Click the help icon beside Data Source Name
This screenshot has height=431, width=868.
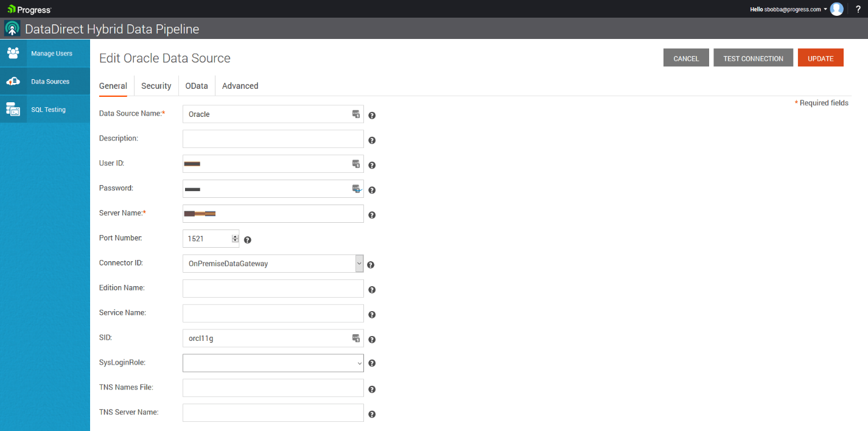pyautogui.click(x=371, y=115)
